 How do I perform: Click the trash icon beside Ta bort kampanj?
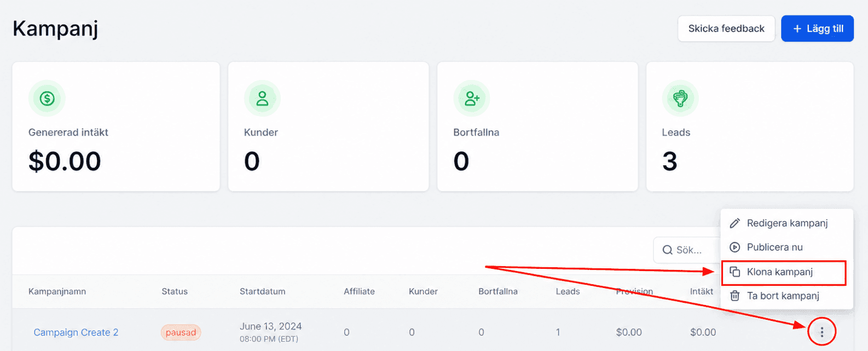735,296
